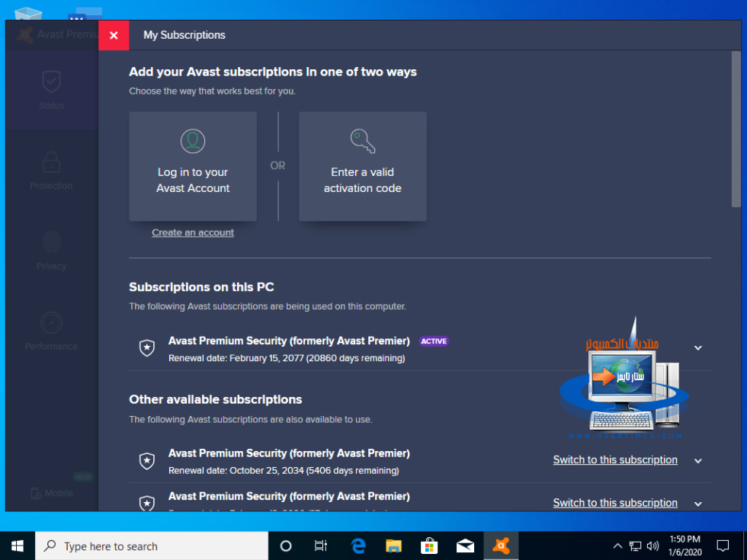Screen dimensions: 747x560
Task: Click the Other available subscriptions heading
Action: (x=215, y=399)
